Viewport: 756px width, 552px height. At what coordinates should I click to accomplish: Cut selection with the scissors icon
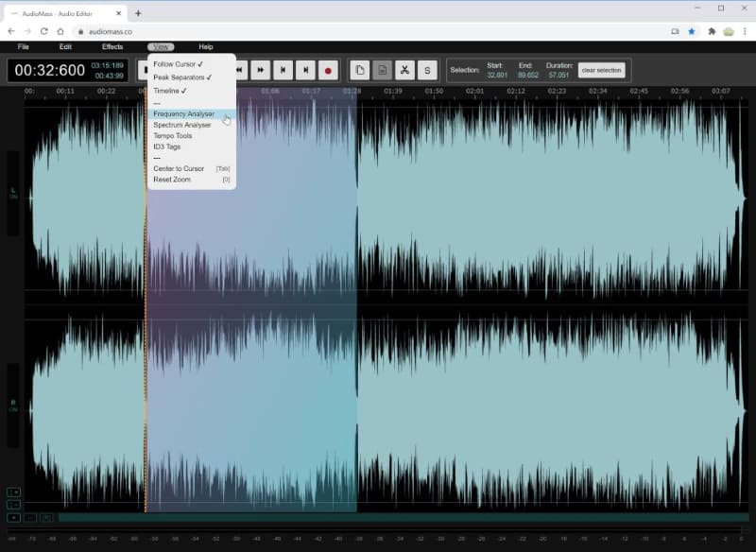[x=405, y=70]
